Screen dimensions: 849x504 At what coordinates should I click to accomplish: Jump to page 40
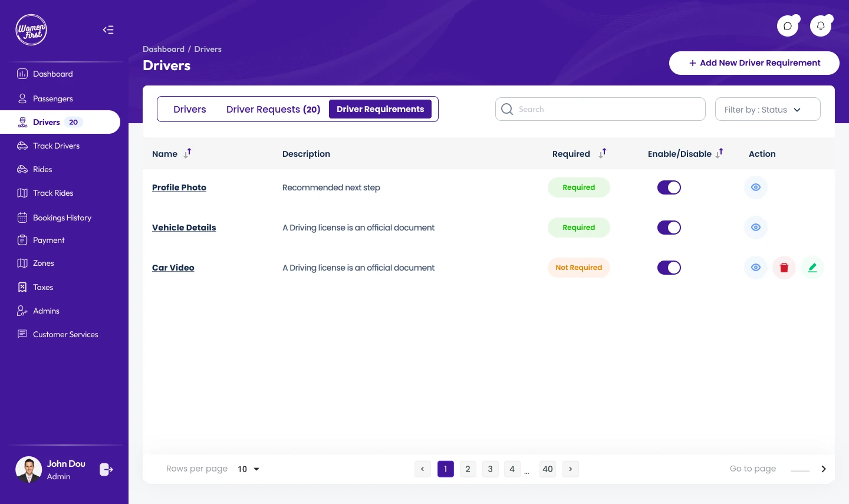click(548, 469)
